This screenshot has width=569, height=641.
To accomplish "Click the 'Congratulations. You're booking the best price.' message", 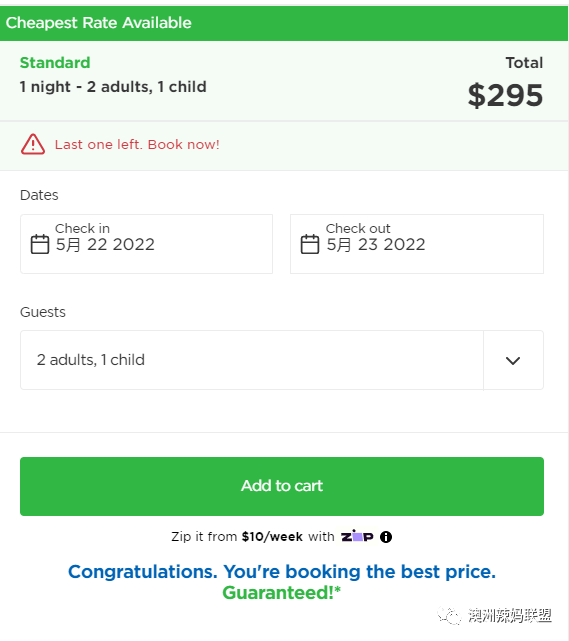I will pos(282,572).
